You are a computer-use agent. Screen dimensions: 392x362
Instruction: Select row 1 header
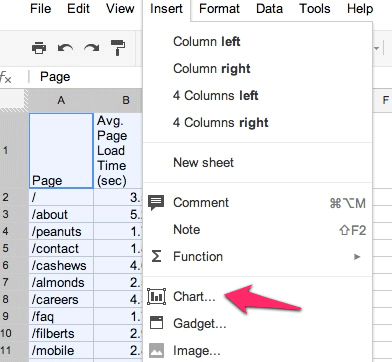[14, 151]
